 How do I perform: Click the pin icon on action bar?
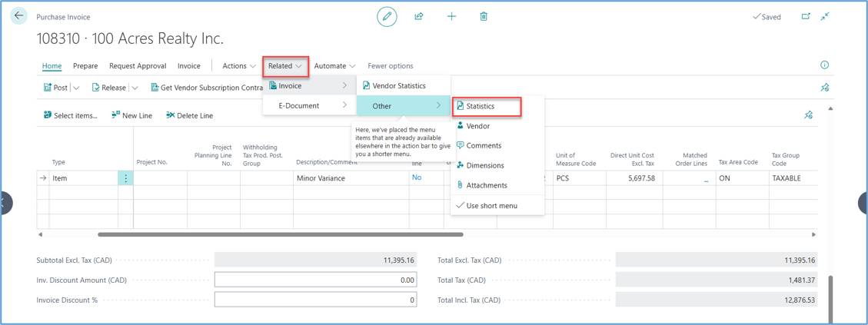point(824,88)
